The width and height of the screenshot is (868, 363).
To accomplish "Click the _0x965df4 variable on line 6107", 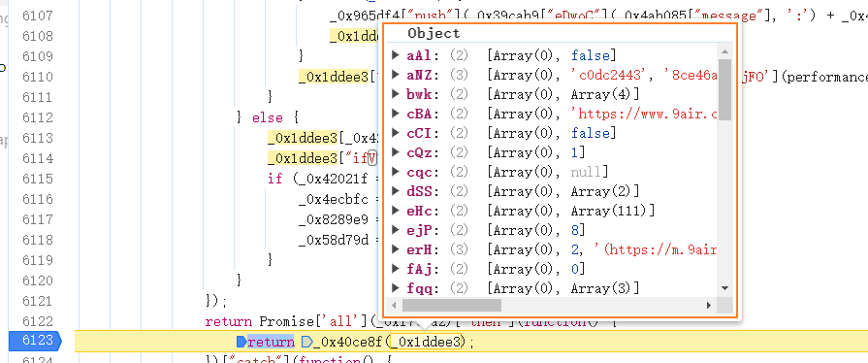I will click(364, 16).
